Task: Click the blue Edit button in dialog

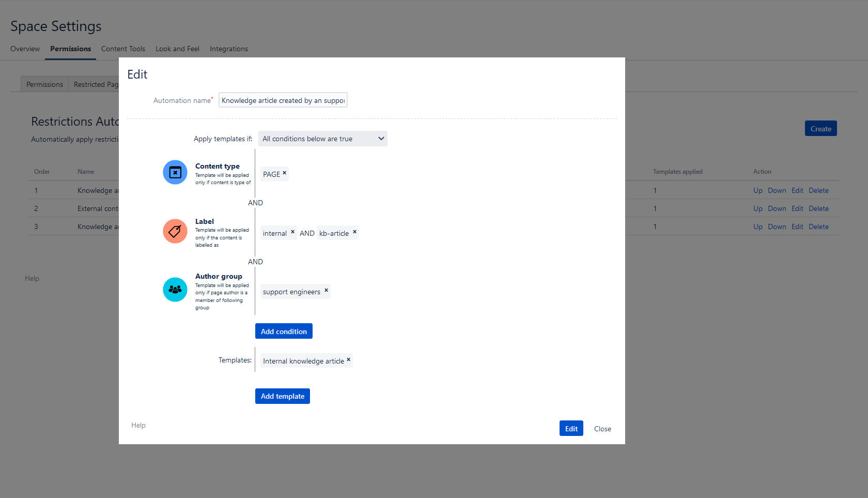Action: pos(571,429)
